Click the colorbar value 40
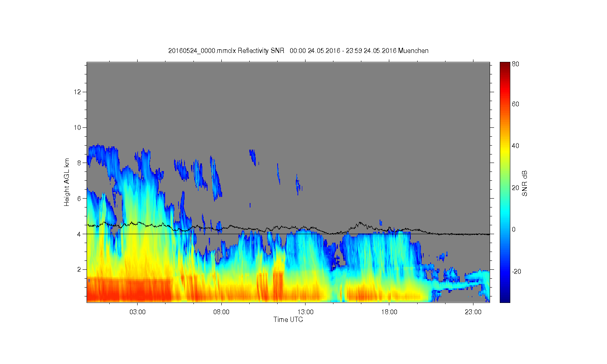Image resolution: width=607 pixels, height=364 pixels. coord(516,146)
